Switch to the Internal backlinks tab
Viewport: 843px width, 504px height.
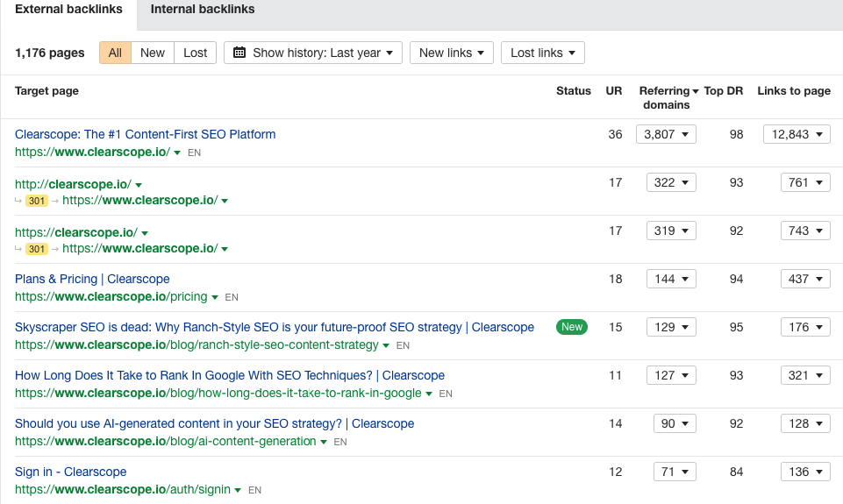coord(203,10)
